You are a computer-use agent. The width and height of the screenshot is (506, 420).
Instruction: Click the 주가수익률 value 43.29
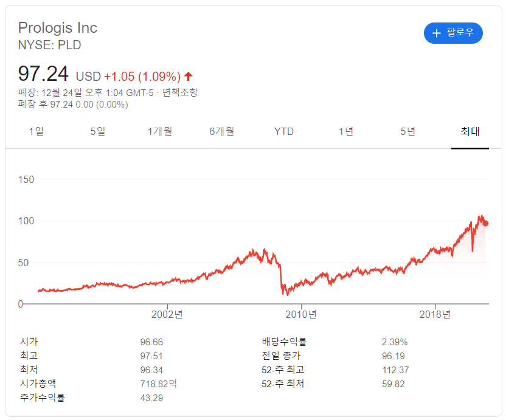pyautogui.click(x=151, y=398)
